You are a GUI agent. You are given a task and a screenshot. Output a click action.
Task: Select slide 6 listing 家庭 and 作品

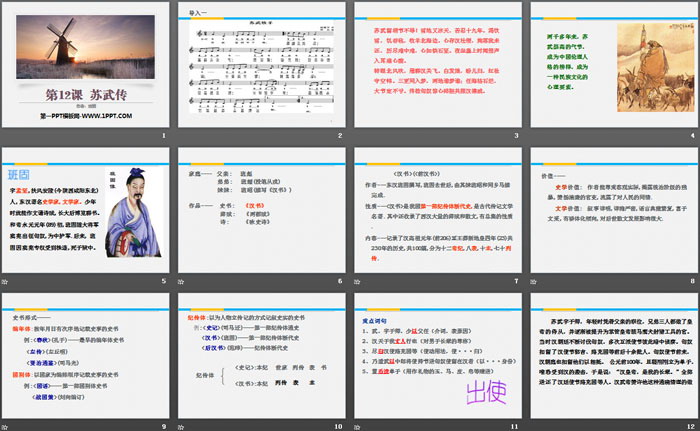[262, 210]
